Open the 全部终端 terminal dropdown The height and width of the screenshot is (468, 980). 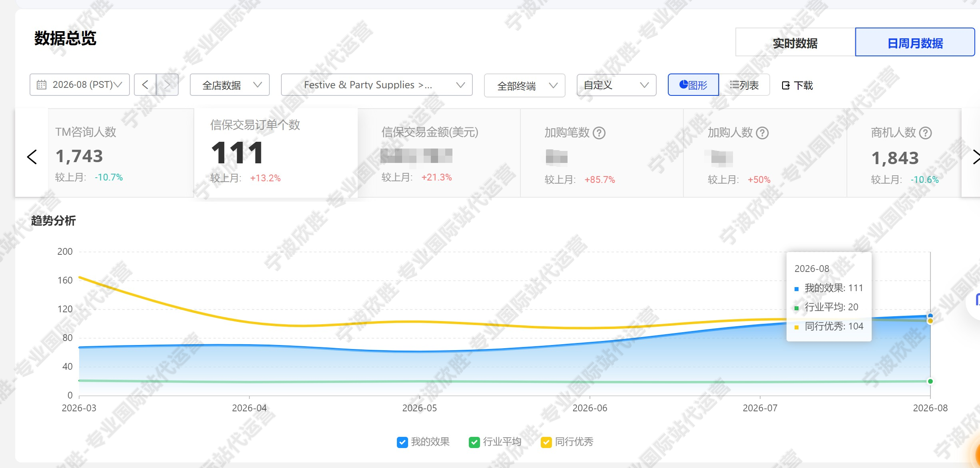point(525,85)
